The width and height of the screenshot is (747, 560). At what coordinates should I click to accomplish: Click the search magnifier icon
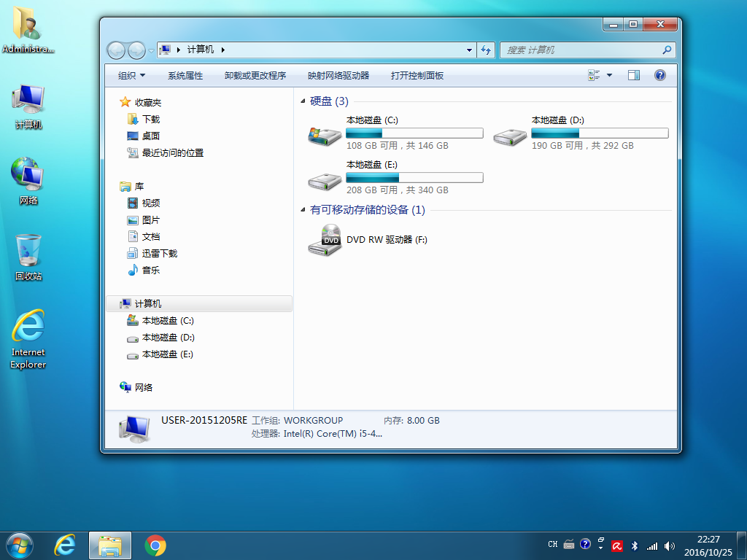(667, 50)
